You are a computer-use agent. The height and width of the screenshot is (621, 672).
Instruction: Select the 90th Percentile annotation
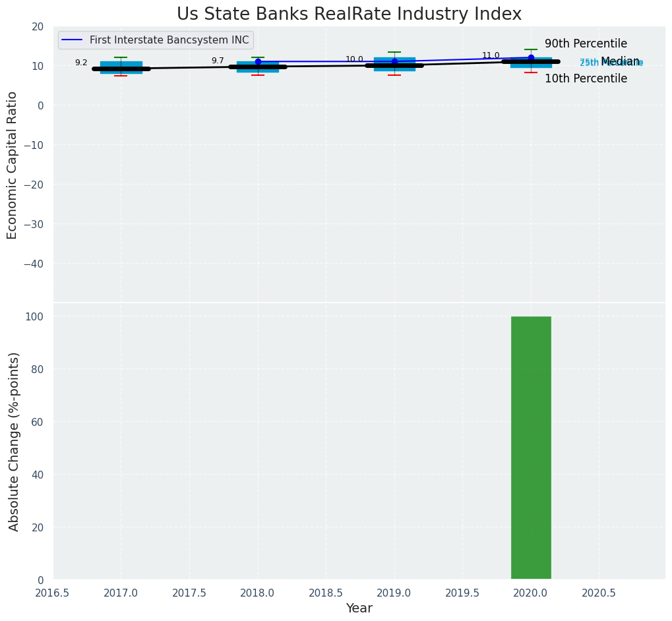tap(586, 44)
